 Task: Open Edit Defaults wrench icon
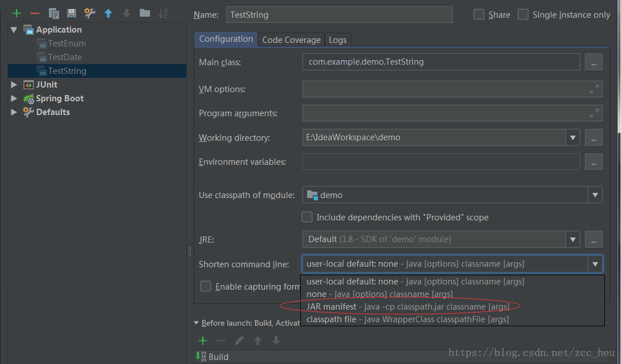pyautogui.click(x=89, y=13)
